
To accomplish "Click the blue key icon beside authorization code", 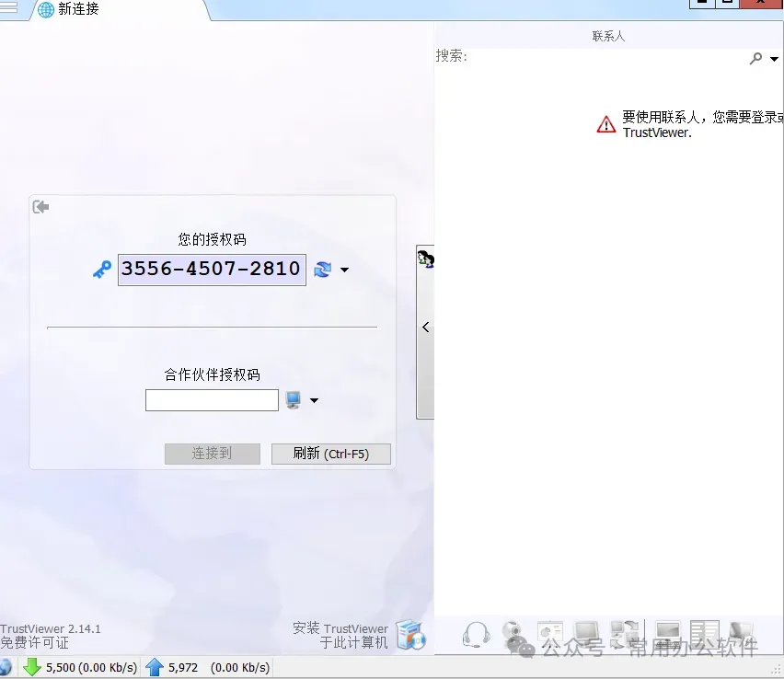I will (102, 270).
